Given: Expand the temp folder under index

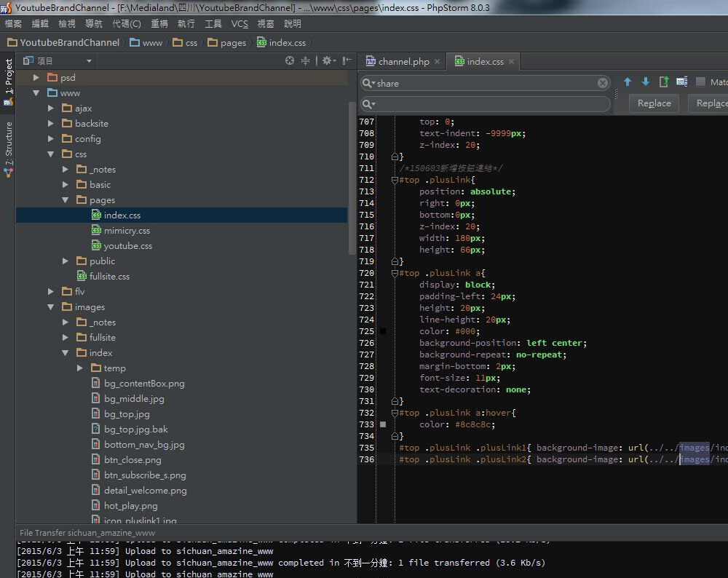Looking at the screenshot, I should [80, 368].
